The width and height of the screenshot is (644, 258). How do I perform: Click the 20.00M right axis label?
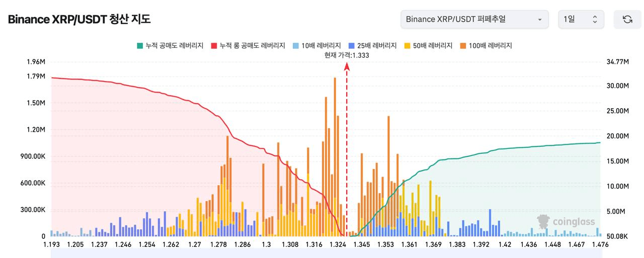click(618, 136)
